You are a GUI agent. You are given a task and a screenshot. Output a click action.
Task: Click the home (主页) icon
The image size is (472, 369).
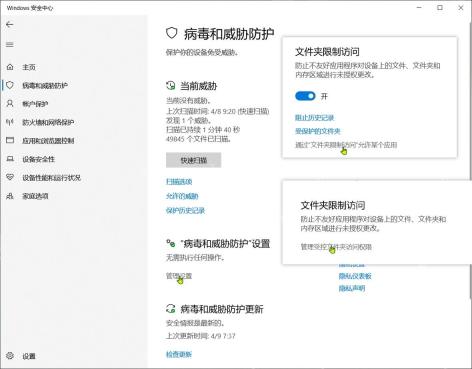[10, 67]
